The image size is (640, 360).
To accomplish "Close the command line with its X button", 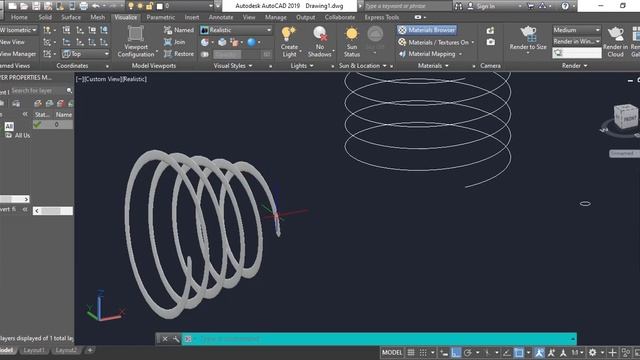I will (164, 339).
